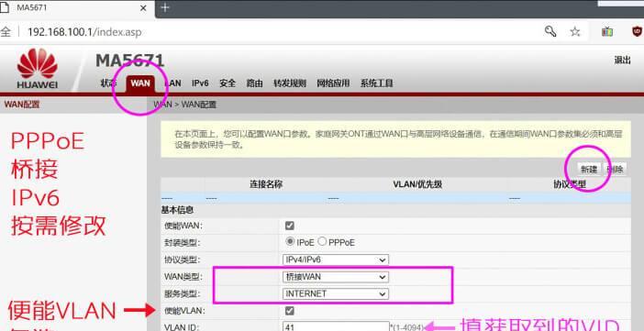This screenshot has width=644, height=331.
Task: Open the 网络应用 tab
Action: 333,83
